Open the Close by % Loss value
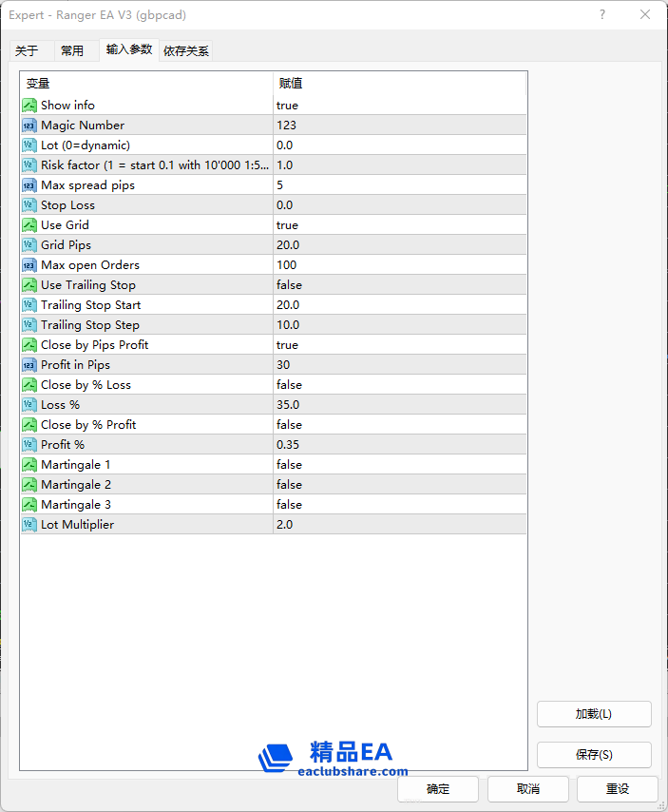The width and height of the screenshot is (668, 812). pyautogui.click(x=399, y=385)
